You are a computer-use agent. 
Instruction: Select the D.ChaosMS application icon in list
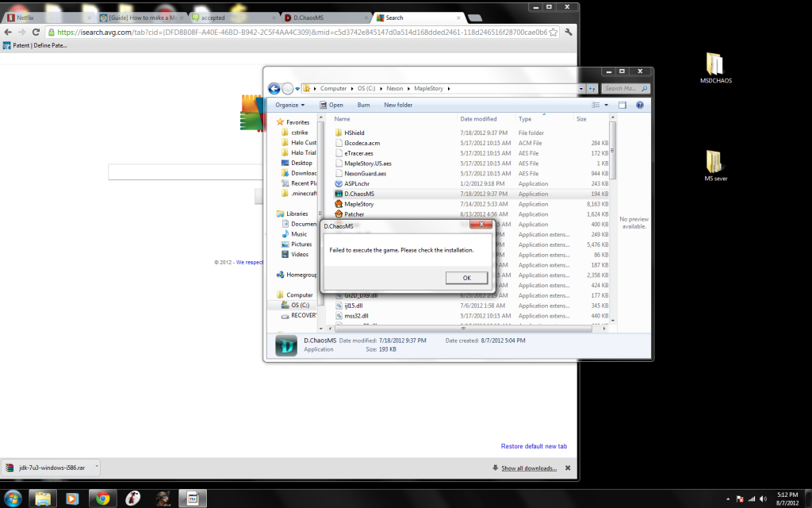click(x=339, y=194)
